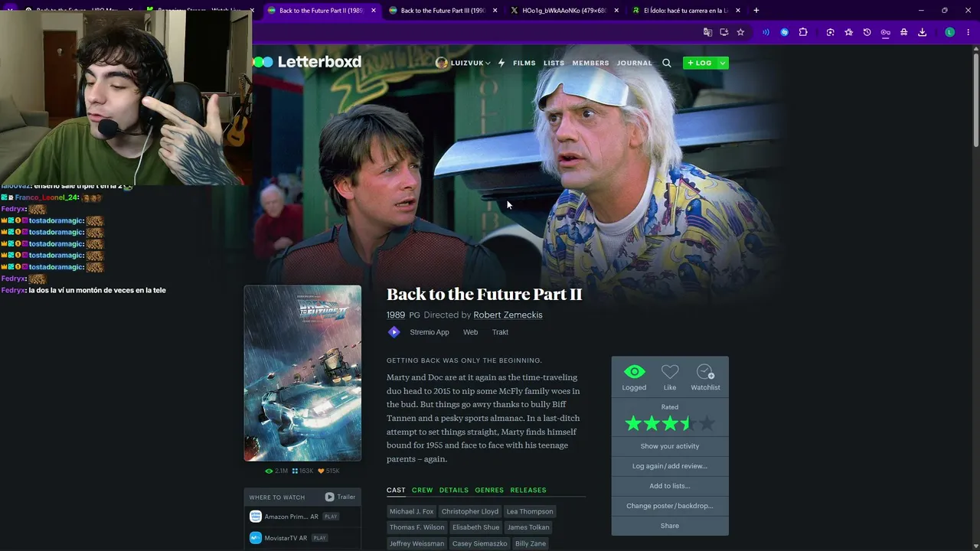Viewport: 980px width, 551px height.
Task: Open the JOURNAL menu item
Action: point(635,63)
